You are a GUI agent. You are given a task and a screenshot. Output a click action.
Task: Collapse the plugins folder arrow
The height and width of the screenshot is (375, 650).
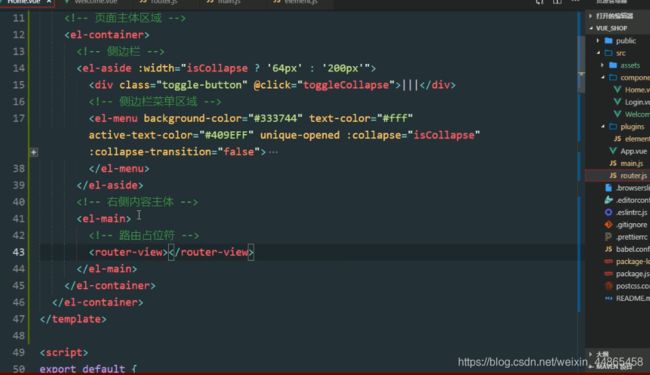tap(602, 126)
